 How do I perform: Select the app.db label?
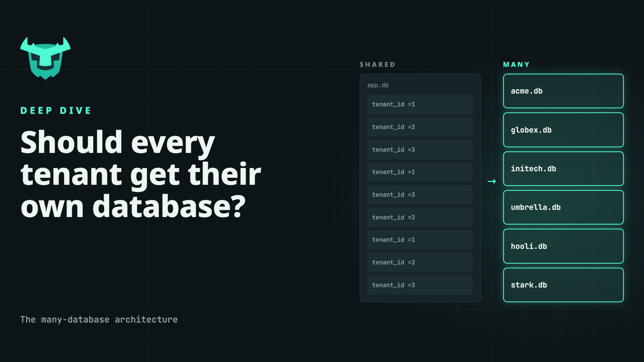coord(378,85)
